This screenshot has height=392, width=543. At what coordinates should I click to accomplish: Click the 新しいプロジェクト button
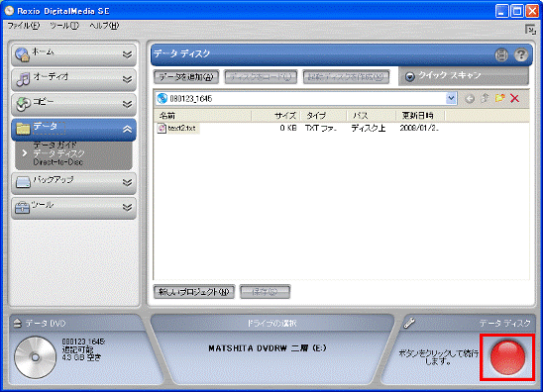(x=194, y=292)
